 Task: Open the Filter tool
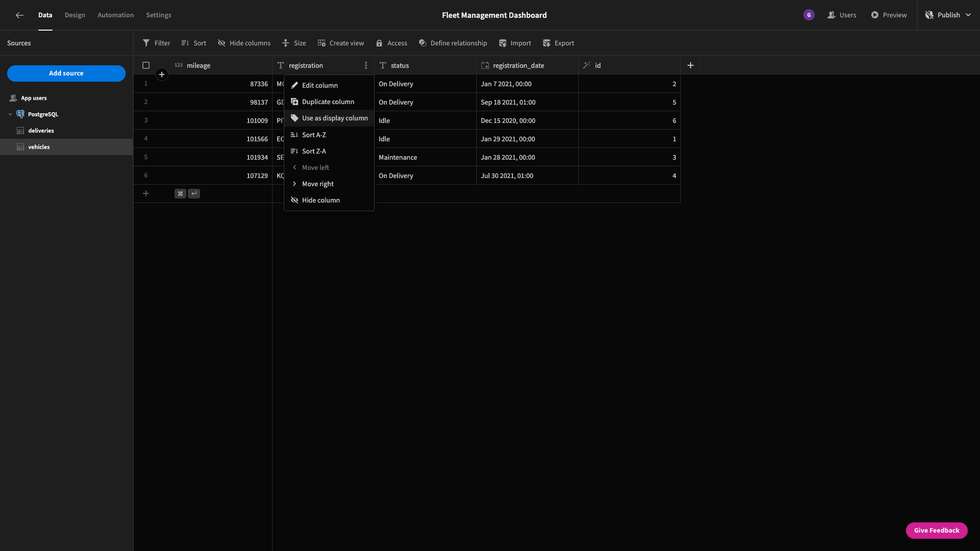(156, 43)
